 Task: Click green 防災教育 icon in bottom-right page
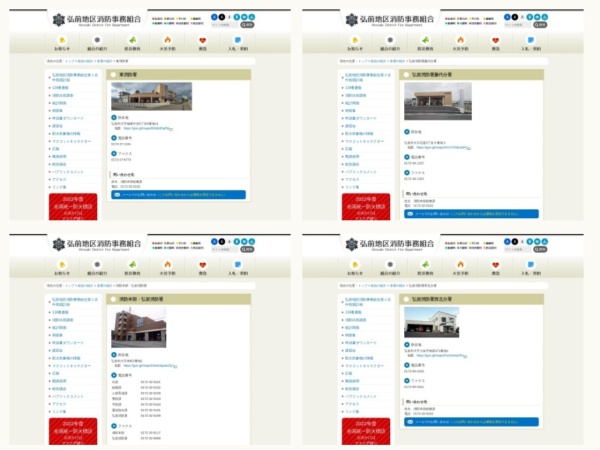425,267
